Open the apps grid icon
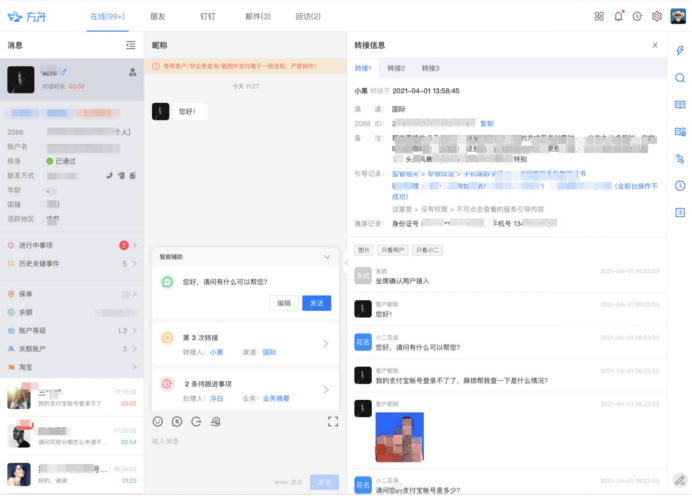The height and width of the screenshot is (496, 692). pyautogui.click(x=599, y=16)
